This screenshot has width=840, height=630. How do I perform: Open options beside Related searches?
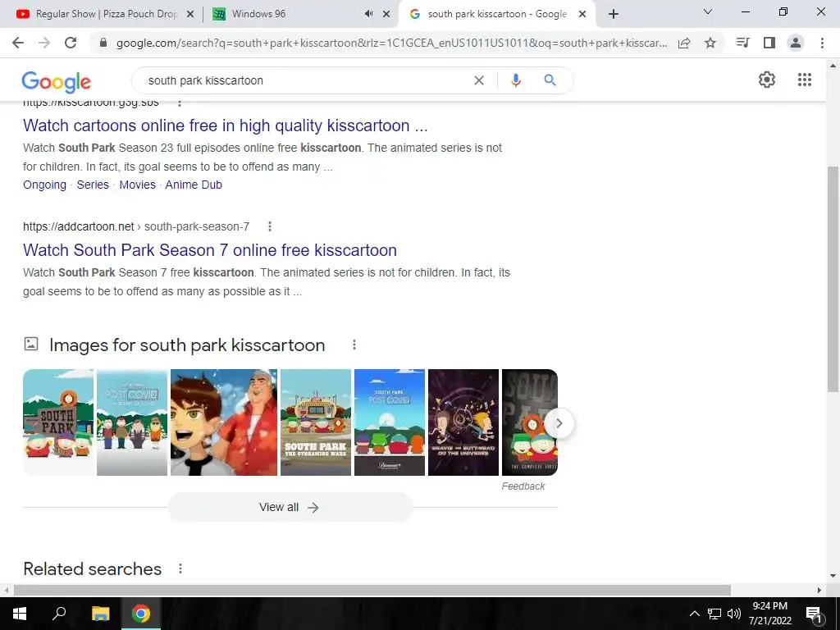coord(180,568)
